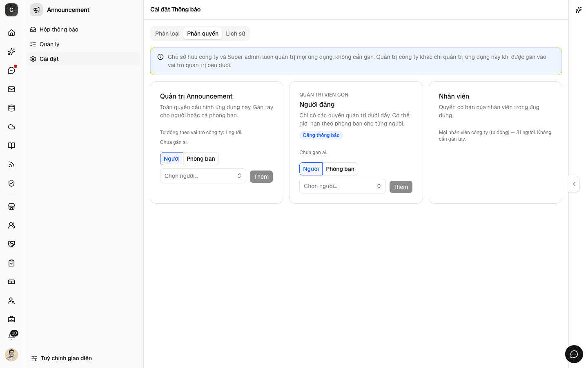Open the shield check icon
Viewport: 588px width, 368px height.
coord(11,183)
